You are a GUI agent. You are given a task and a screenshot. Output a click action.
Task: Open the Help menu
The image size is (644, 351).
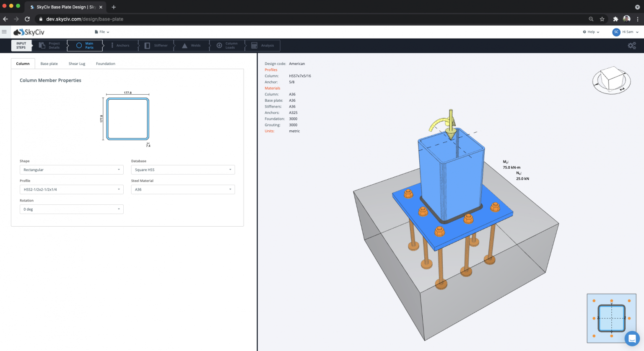point(591,32)
